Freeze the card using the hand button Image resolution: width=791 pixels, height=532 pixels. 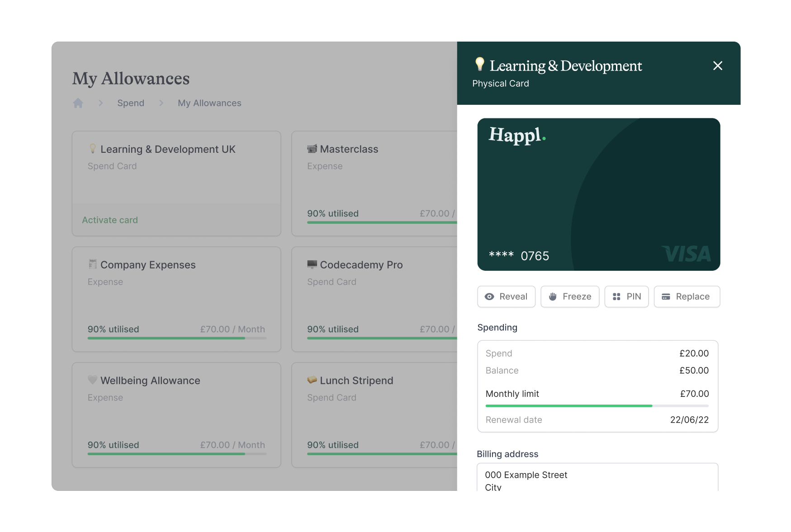(569, 297)
